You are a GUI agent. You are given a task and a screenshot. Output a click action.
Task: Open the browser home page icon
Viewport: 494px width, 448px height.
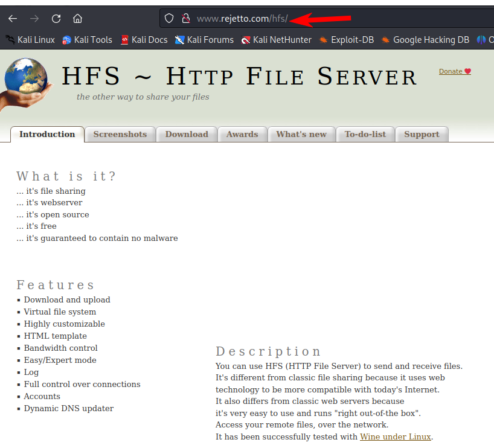click(77, 19)
